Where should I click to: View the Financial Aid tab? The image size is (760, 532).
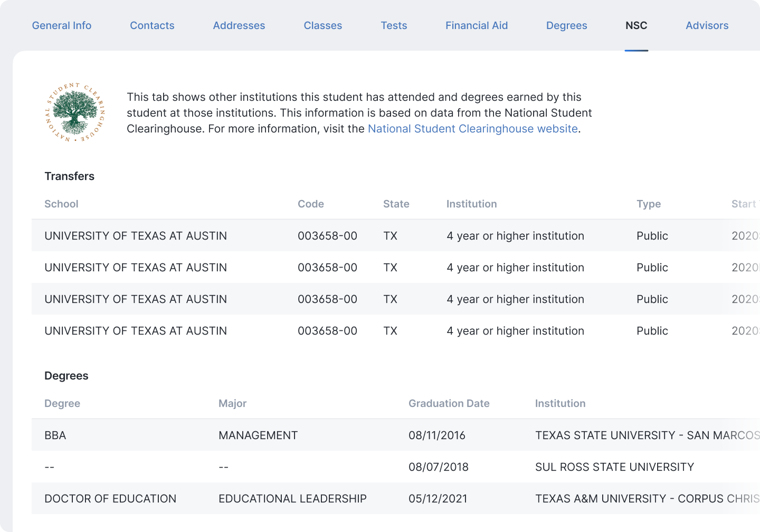click(477, 25)
